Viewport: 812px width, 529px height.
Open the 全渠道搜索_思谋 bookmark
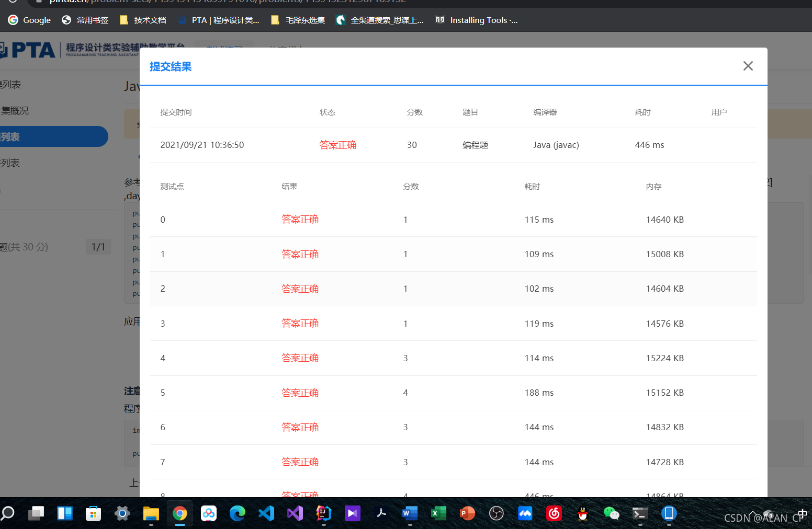point(380,20)
